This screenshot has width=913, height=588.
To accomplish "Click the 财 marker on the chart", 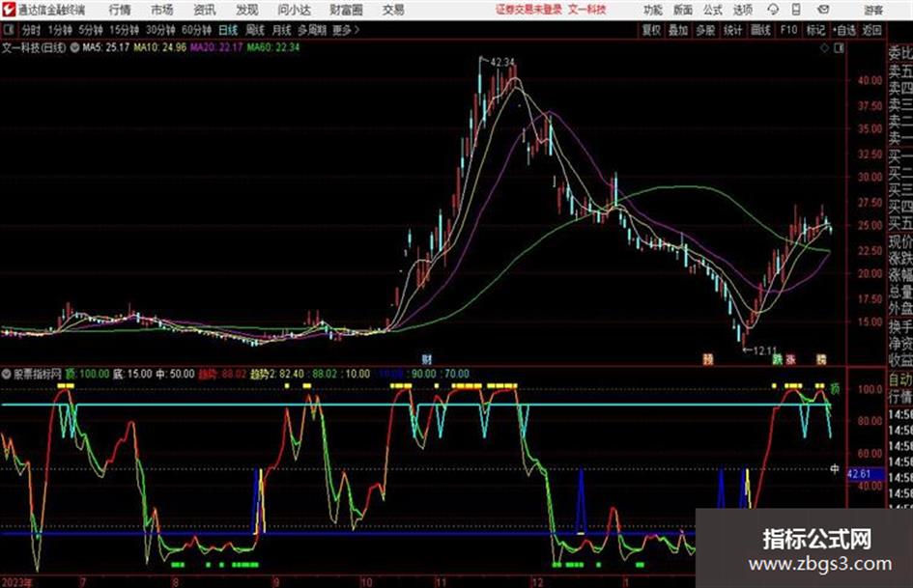I will pos(427,359).
